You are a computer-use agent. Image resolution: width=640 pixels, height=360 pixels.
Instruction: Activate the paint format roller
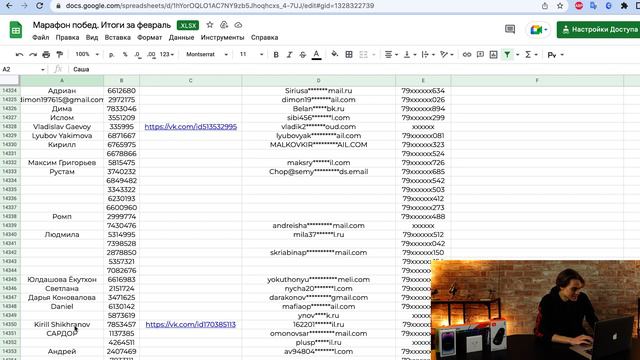pos(60,54)
